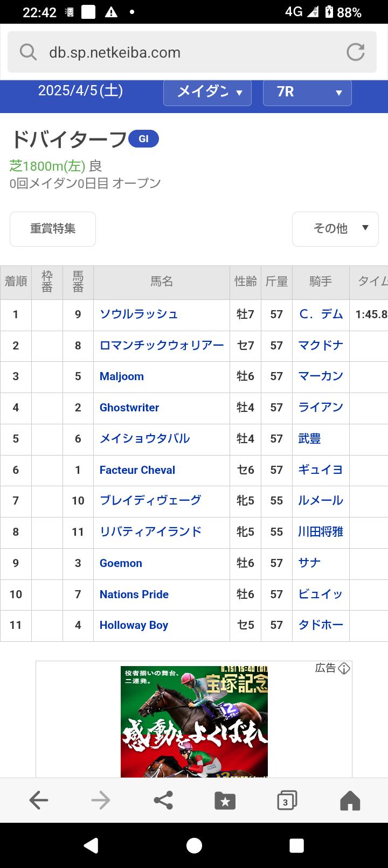The height and width of the screenshot is (868, 388).
Task: Open jockey link 武豊
Action: coord(309,439)
